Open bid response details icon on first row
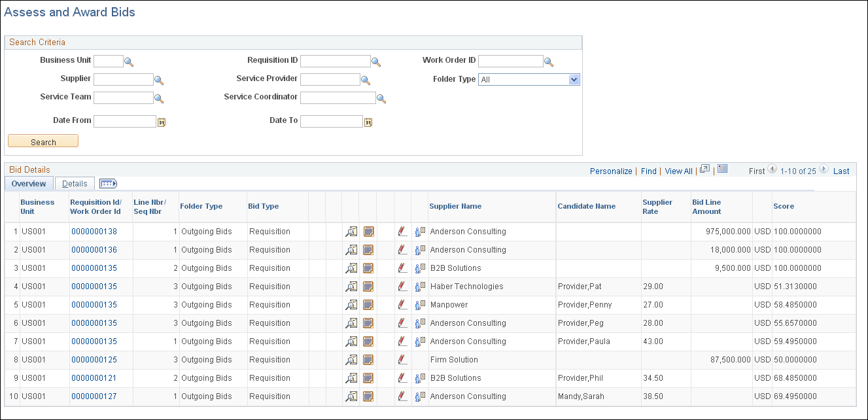The height and width of the screenshot is (420, 868). coord(351,232)
